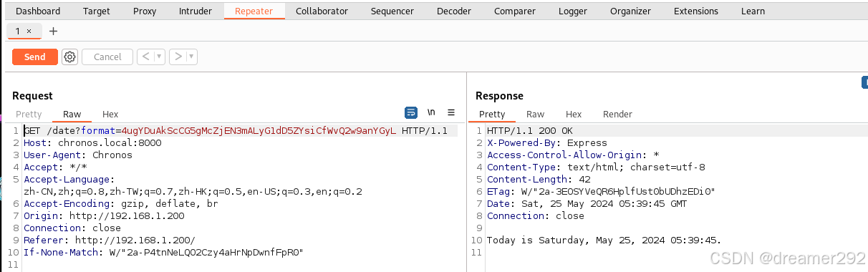This screenshot has width=868, height=272.
Task: Switch Response panel to Raw view
Action: point(536,115)
